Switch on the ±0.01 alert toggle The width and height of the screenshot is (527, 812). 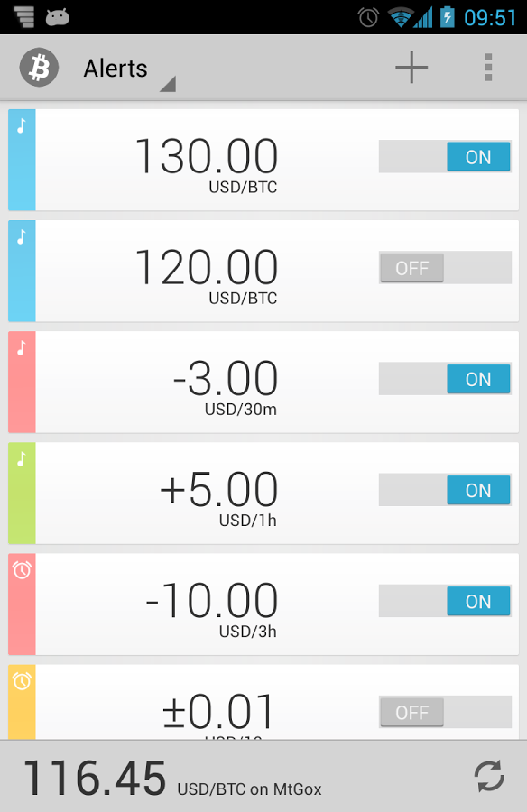(445, 712)
